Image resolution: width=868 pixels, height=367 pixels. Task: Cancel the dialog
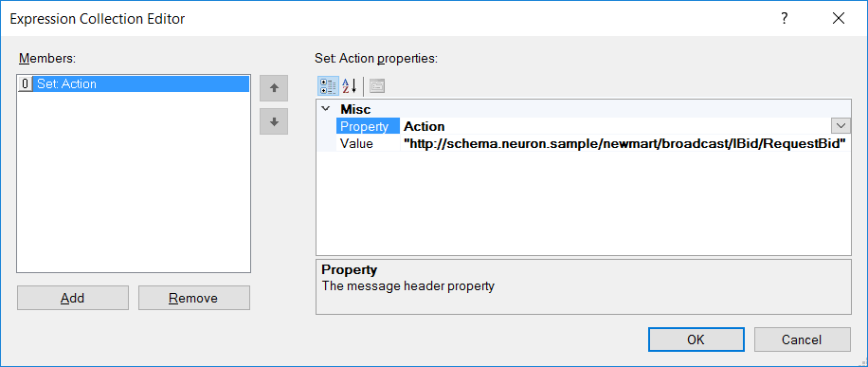(802, 339)
